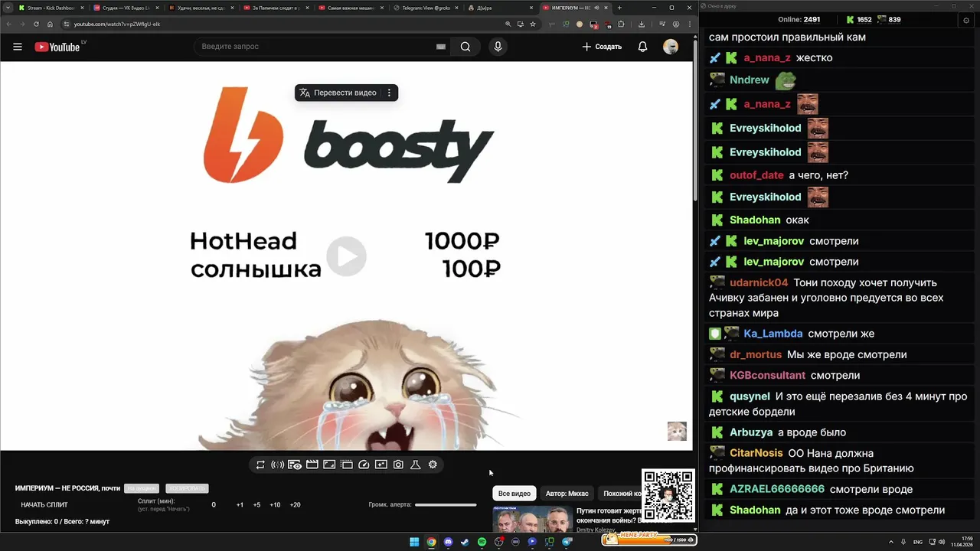Click the dashed-window icon in extension toolbar

pyautogui.click(x=346, y=465)
